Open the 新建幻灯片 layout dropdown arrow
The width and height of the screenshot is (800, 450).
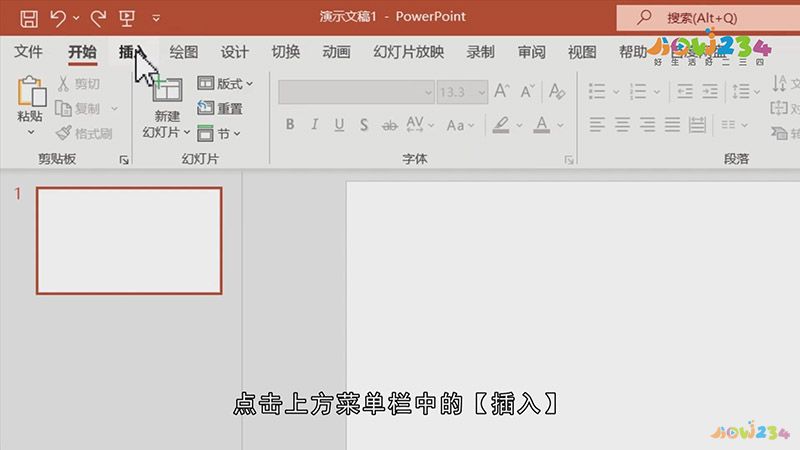click(x=187, y=133)
